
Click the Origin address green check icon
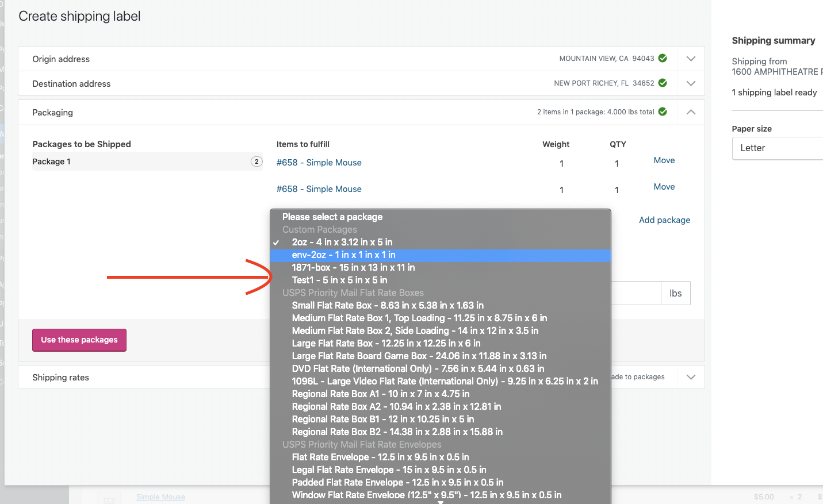663,58
